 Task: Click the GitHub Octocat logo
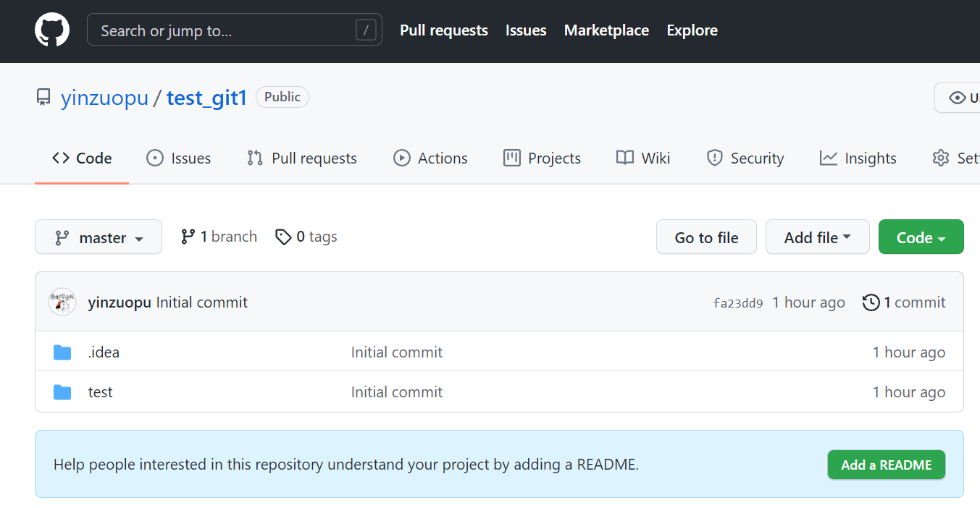point(52,30)
